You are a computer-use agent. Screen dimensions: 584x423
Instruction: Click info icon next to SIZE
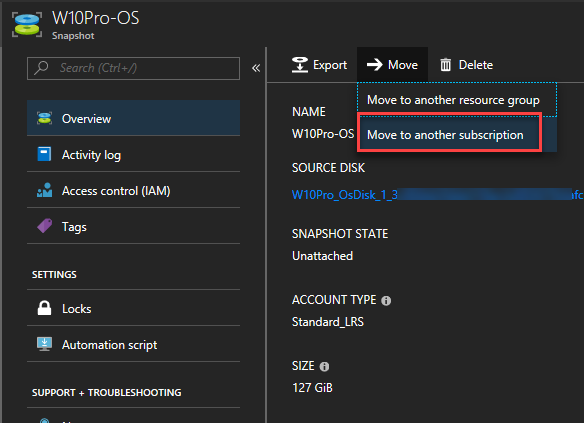(324, 366)
